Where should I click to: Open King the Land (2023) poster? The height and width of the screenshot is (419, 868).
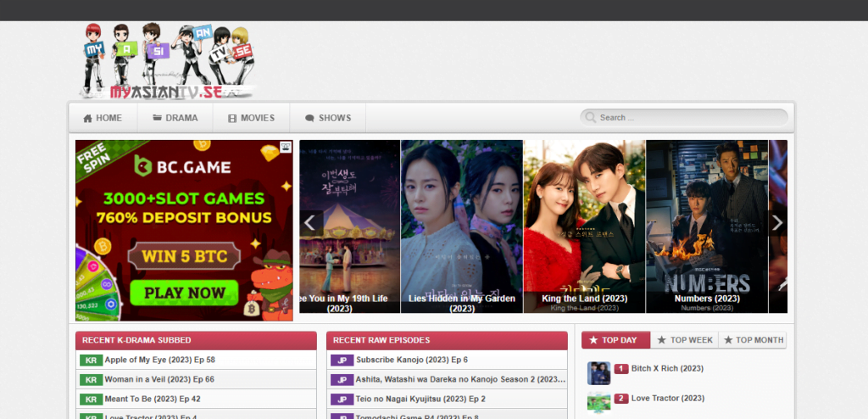(x=585, y=226)
